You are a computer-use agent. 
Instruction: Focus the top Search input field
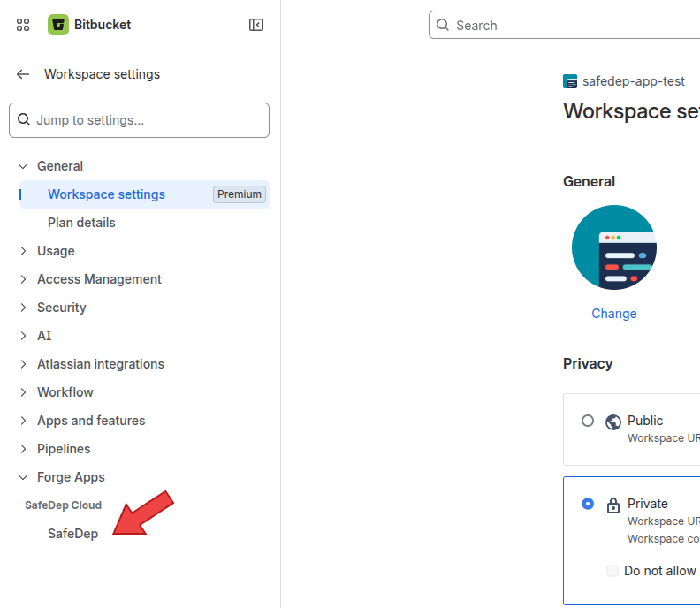(564, 25)
